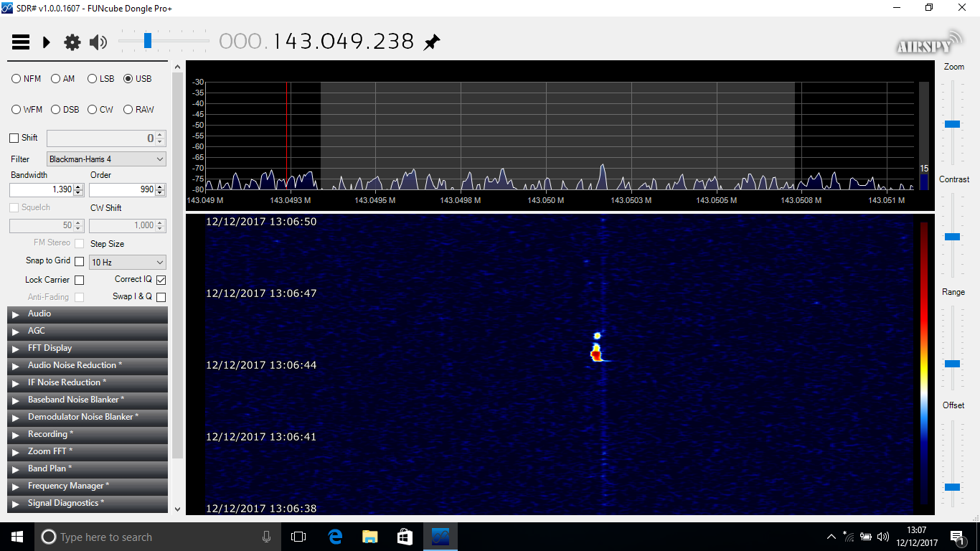Image resolution: width=980 pixels, height=551 pixels.
Task: Open the battery status tray icon
Action: click(x=866, y=537)
